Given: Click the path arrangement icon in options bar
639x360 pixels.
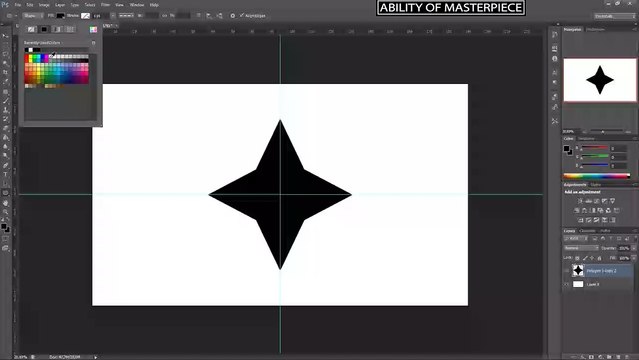Looking at the screenshot, I should (x=220, y=15).
